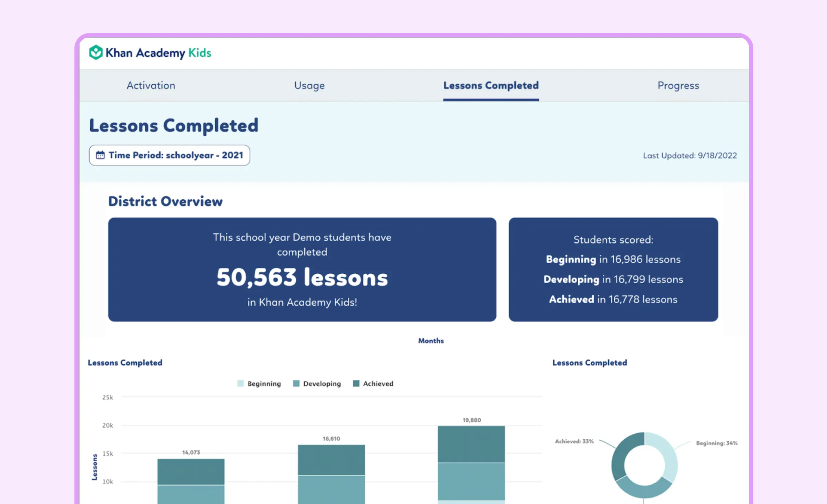Click the Achieved 33% donut segment label
The image size is (827, 504).
574,441
